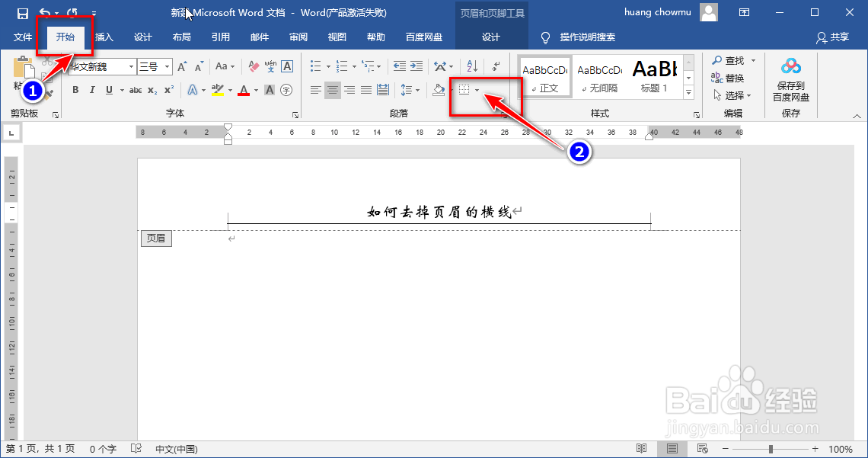Switch to 布局 tab
The height and width of the screenshot is (458, 868).
click(181, 37)
